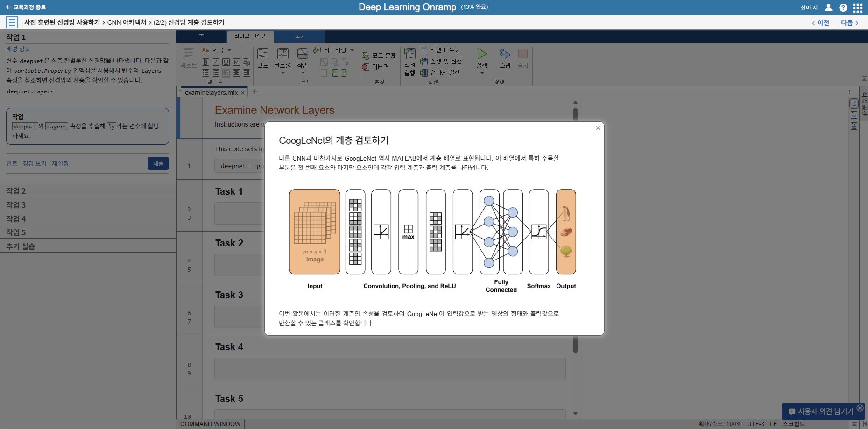Click the 재설정 (reset) link
868x429 pixels.
tap(60, 163)
